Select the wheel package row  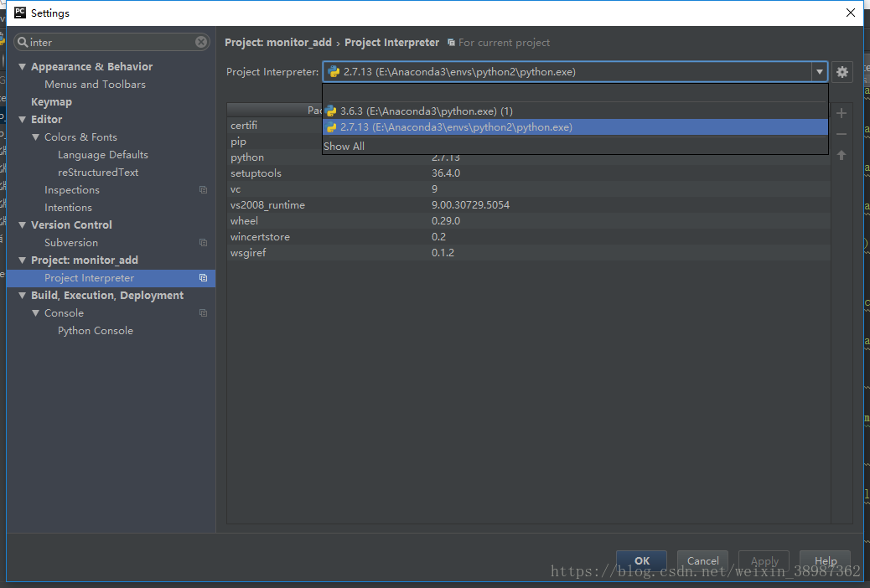[x=528, y=221]
